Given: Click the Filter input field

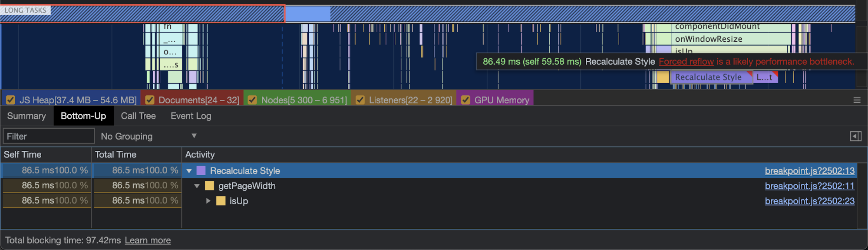Looking at the screenshot, I should point(48,137).
